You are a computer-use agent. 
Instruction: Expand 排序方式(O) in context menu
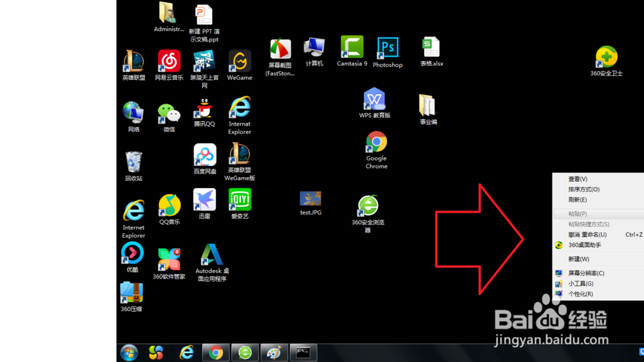coord(598,189)
